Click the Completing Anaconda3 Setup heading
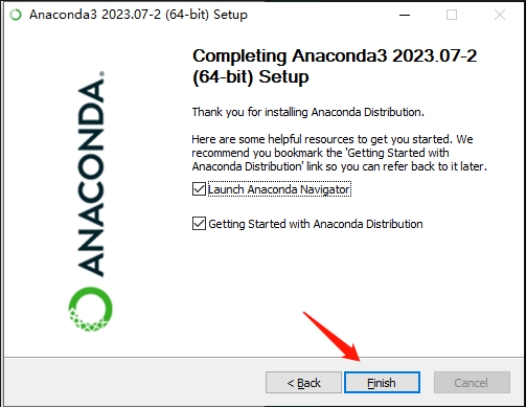The height and width of the screenshot is (407, 526). click(x=334, y=66)
